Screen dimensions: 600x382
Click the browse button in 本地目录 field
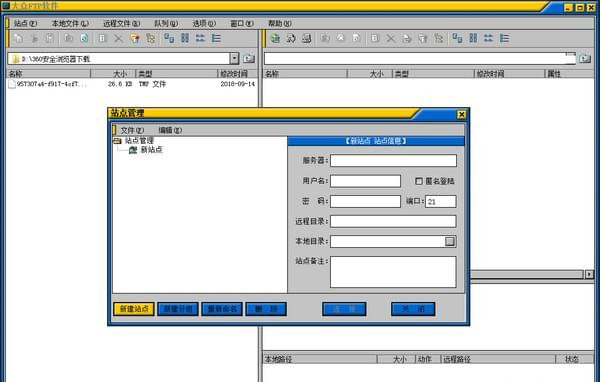point(450,241)
